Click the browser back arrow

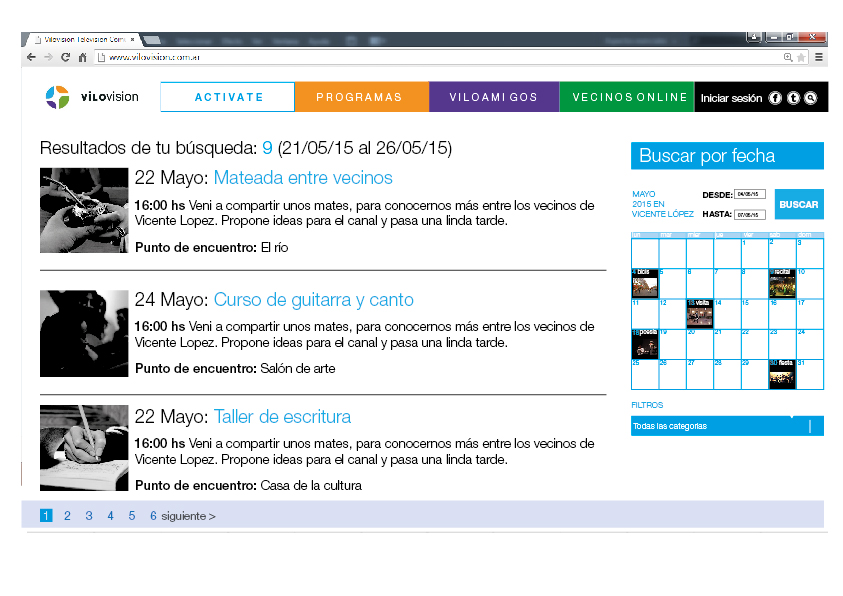(30, 58)
